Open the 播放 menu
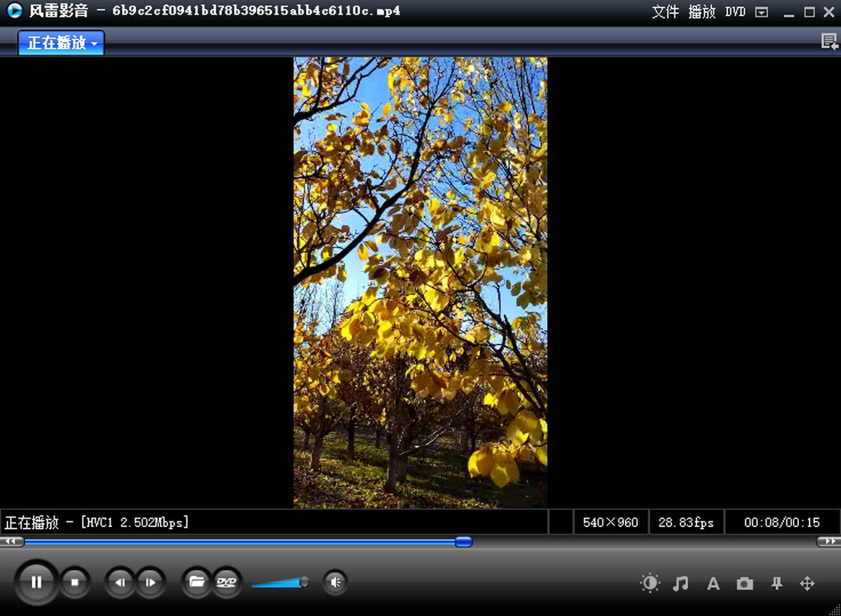Screen dimensions: 841x616 click(x=702, y=12)
